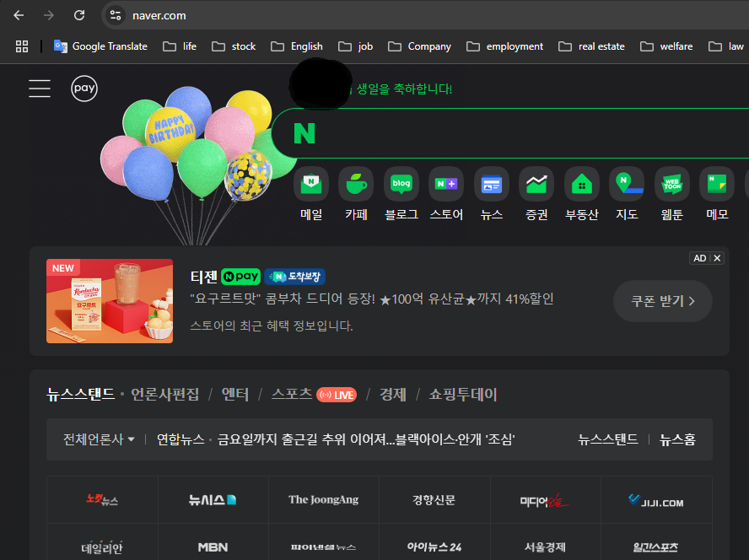Open the hamburger menu at top left
Screen dimensions: 749x560
coord(40,89)
